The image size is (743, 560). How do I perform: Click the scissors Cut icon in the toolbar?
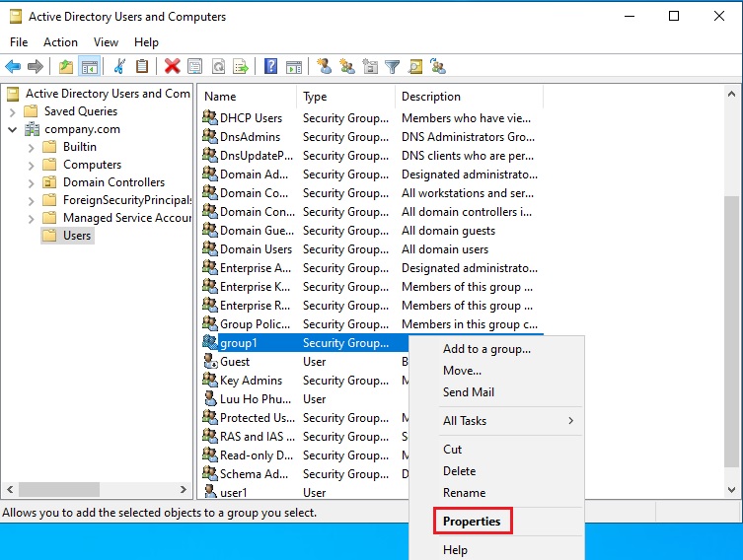coord(119,67)
